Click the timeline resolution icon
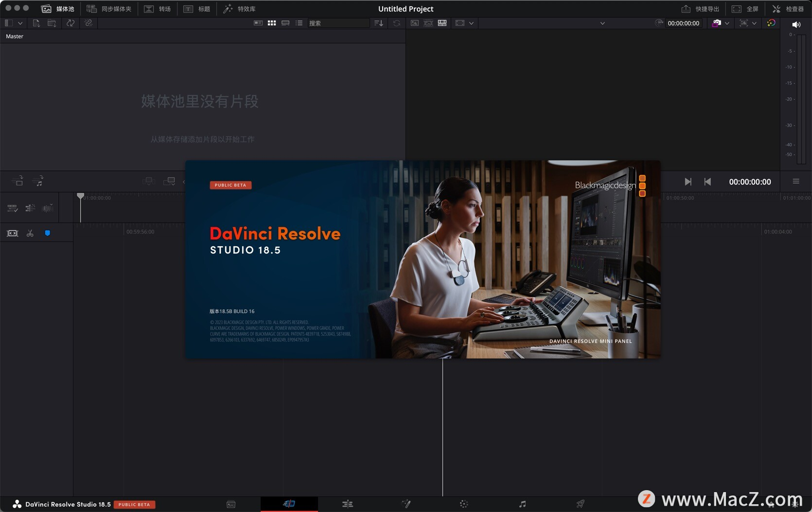This screenshot has height=512, width=812. [743, 23]
